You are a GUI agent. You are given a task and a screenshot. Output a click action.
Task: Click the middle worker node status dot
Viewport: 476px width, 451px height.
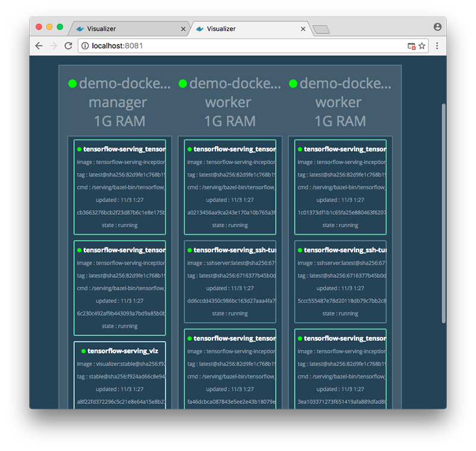(183, 83)
